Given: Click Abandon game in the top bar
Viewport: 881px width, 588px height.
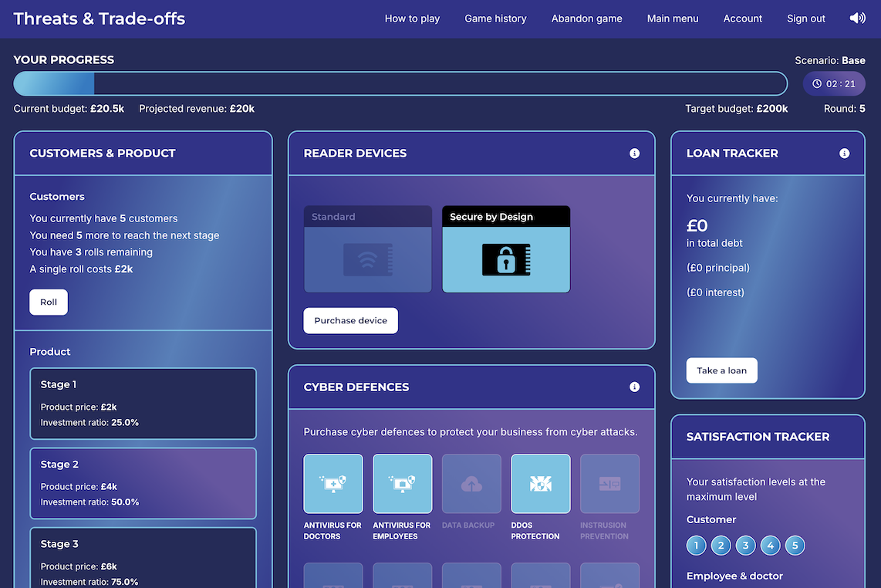Looking at the screenshot, I should tap(586, 19).
